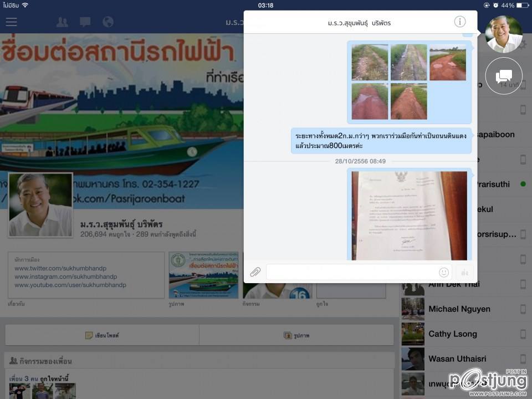Tap the 28/10/2556 08:49 timestamp
532x399 pixels.
(x=360, y=161)
